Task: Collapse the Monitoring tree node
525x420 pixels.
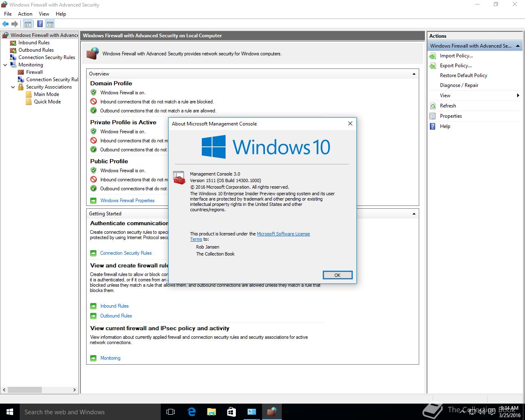Action: coord(5,65)
